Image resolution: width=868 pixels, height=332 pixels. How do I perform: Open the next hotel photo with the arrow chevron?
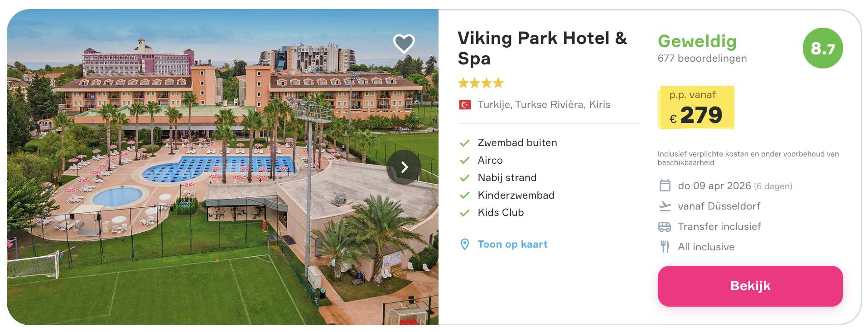pos(405,167)
